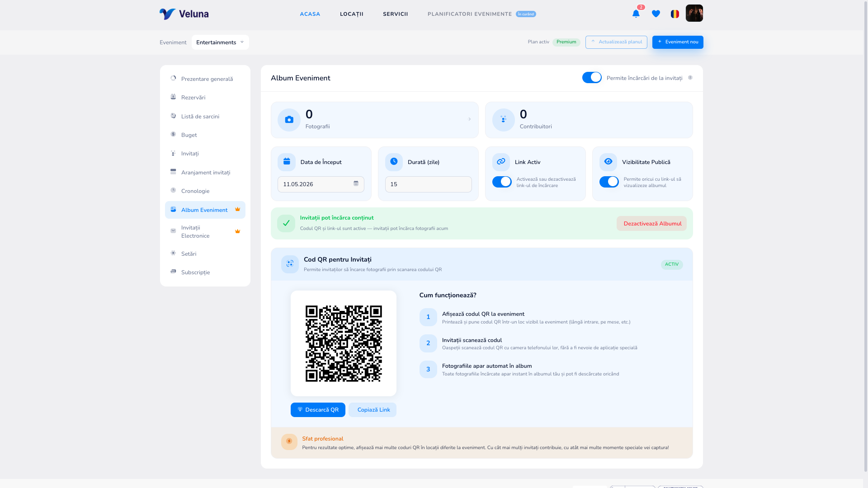Click the camera icon in Fotografii card

pos(289,120)
